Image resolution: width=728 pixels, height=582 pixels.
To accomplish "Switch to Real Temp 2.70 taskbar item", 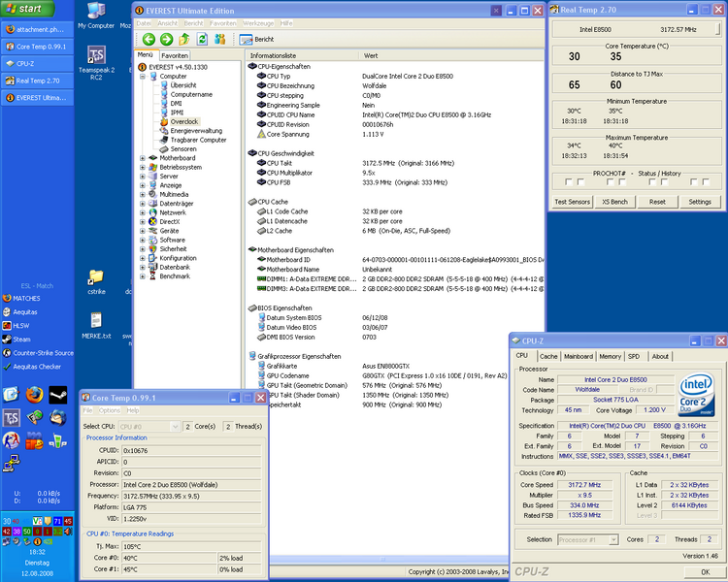I will (x=37, y=81).
